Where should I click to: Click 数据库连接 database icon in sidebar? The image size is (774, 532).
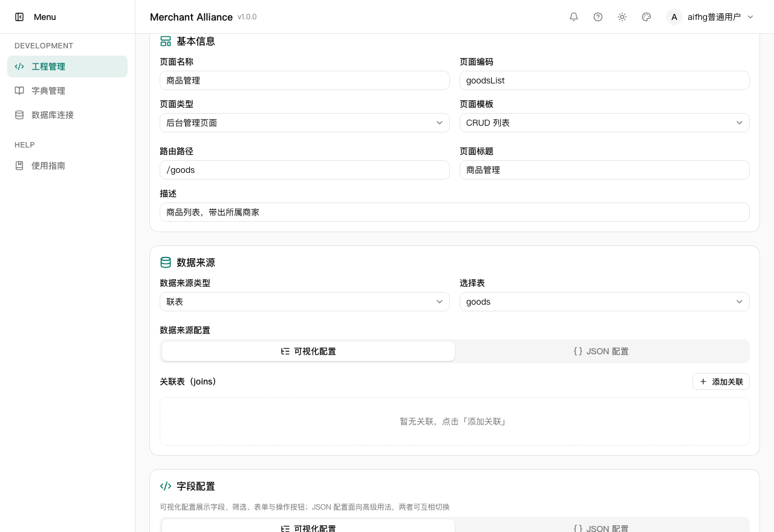19,115
